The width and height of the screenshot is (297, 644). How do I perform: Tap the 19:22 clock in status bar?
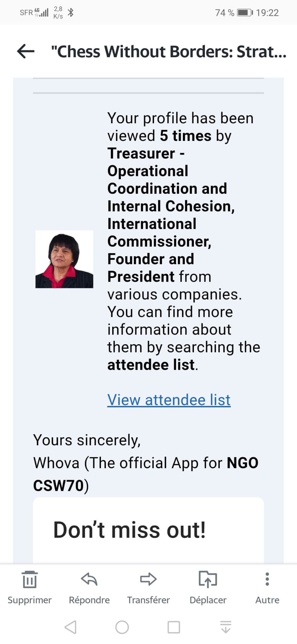click(267, 13)
